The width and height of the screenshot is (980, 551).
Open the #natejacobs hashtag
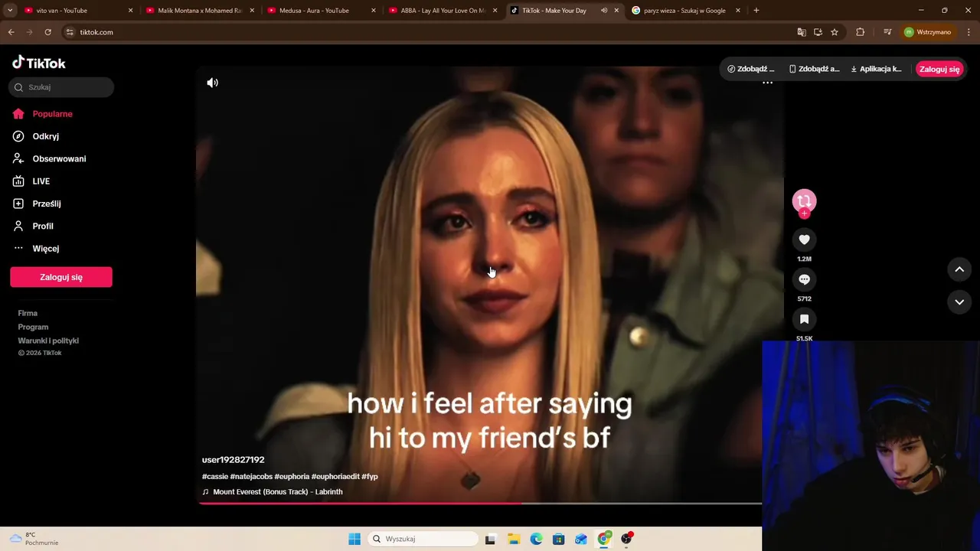[x=251, y=477]
